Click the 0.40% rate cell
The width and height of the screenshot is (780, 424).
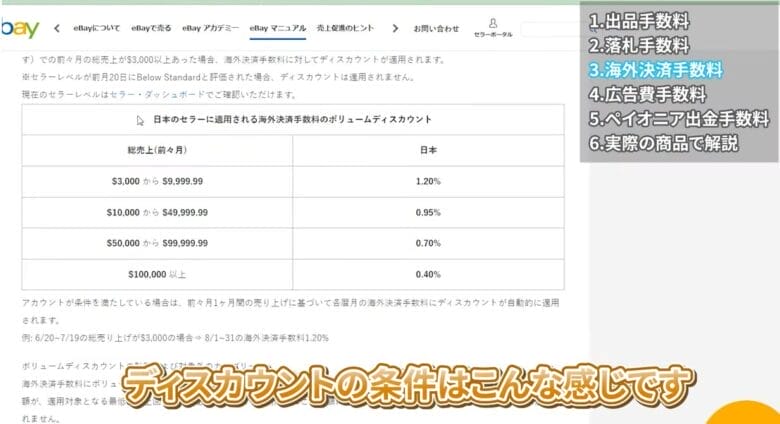[x=427, y=274]
